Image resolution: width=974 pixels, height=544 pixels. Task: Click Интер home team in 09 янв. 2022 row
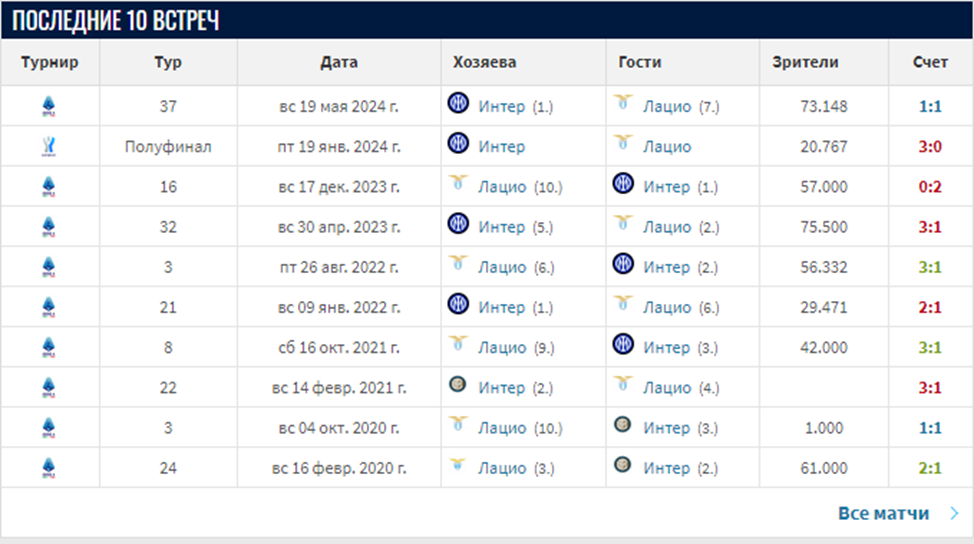[501, 307]
